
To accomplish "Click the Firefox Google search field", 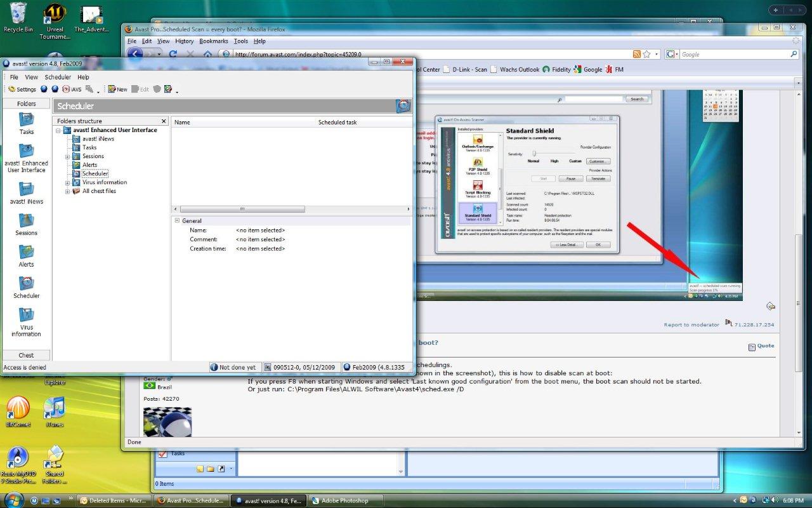I will 735,55.
